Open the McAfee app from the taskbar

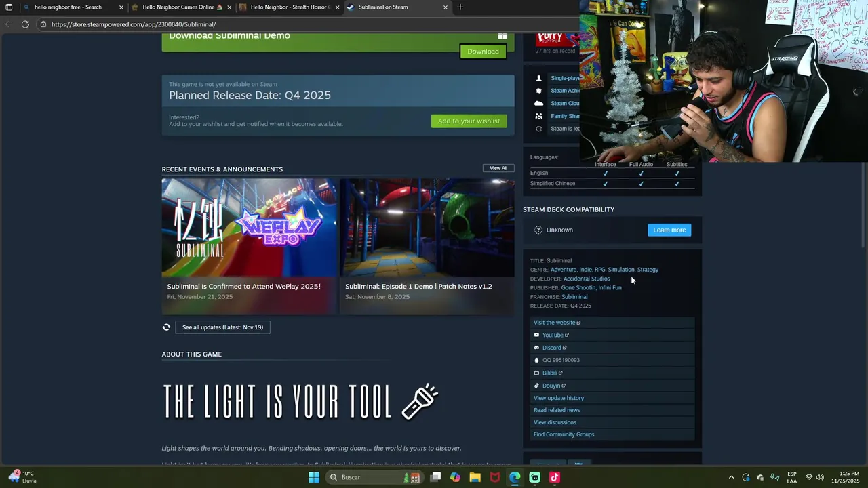(495, 477)
